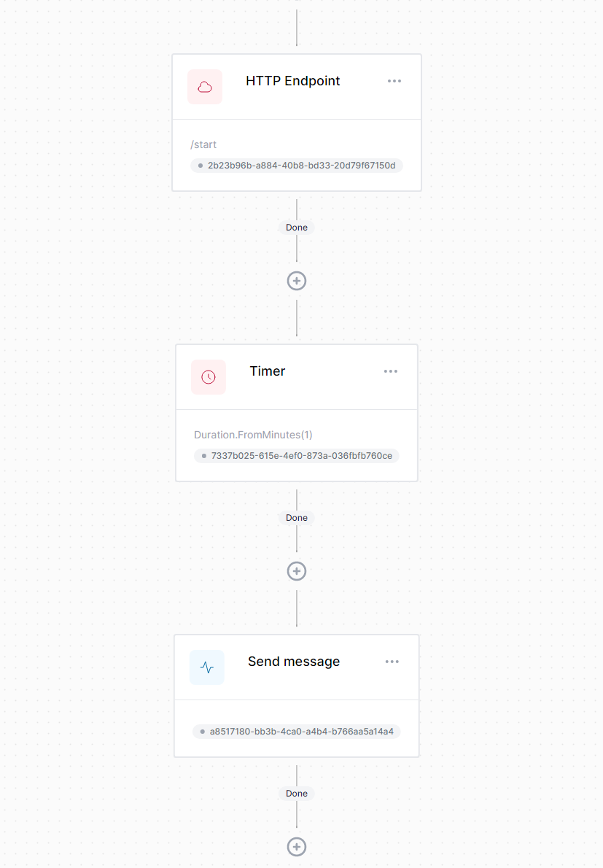
Task: Select the Timer node title
Action: 267,371
